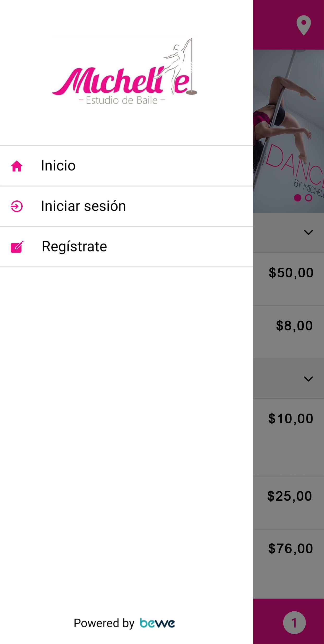Tap the login arrow icon
Screen dimensions: 324x644
click(17, 206)
